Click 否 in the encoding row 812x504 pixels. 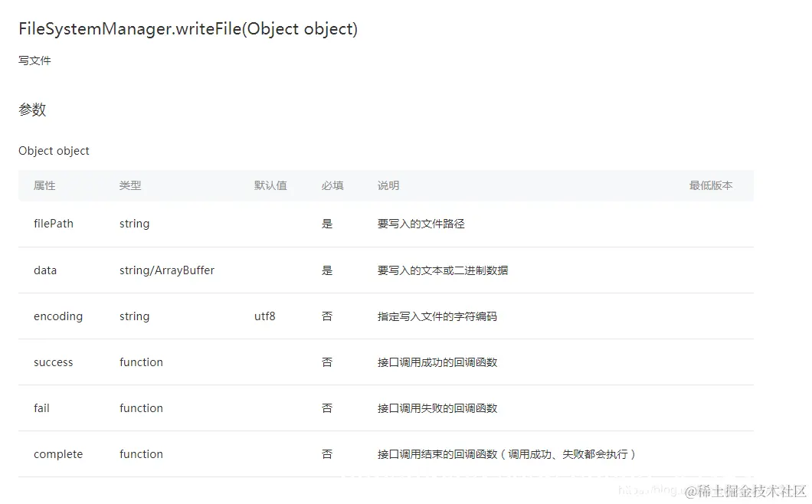click(x=327, y=316)
